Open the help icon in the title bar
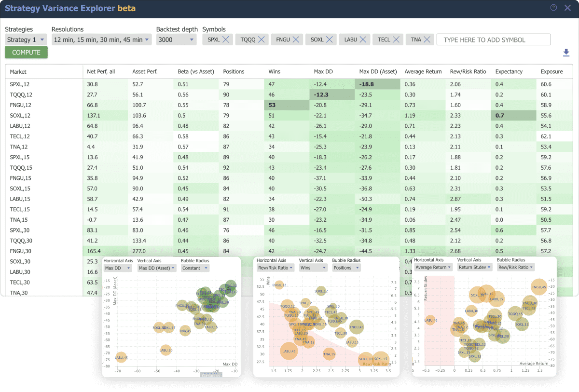Screen dimensions: 579x392 pyautogui.click(x=553, y=8)
